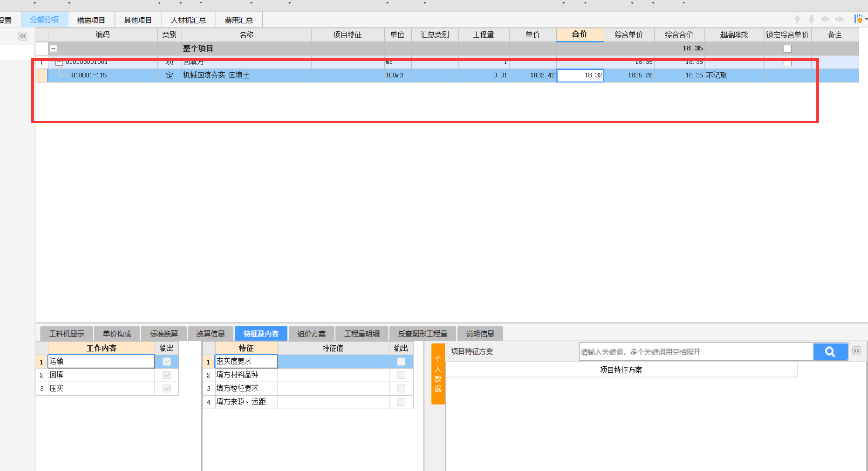The width and height of the screenshot is (868, 471).
Task: Click the blue magnifier search button
Action: 831,352
